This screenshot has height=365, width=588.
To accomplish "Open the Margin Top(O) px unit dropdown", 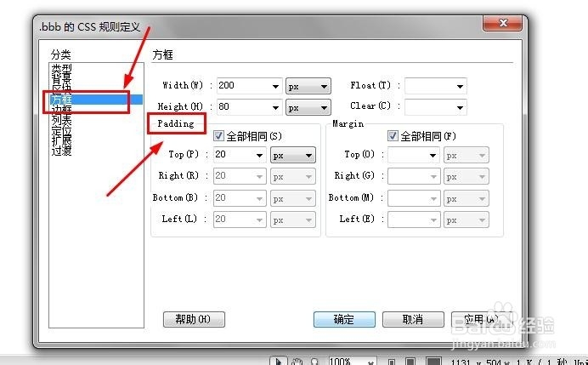I will tap(466, 155).
